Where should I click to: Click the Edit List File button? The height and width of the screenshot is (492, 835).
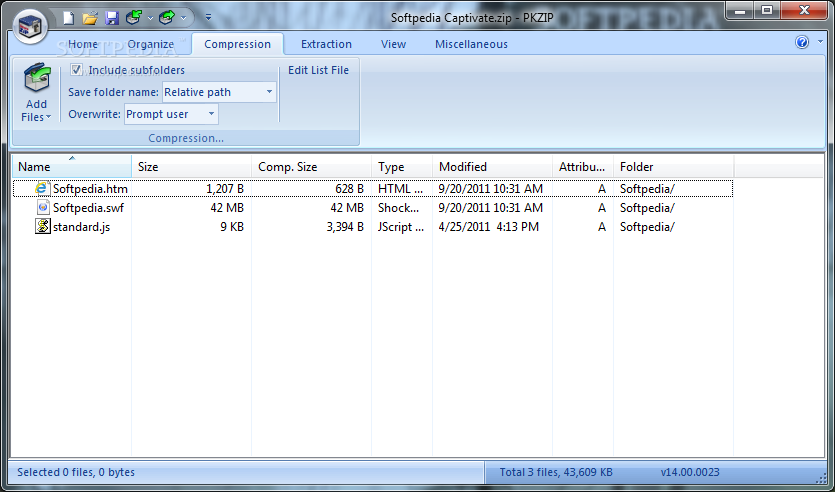[318, 70]
